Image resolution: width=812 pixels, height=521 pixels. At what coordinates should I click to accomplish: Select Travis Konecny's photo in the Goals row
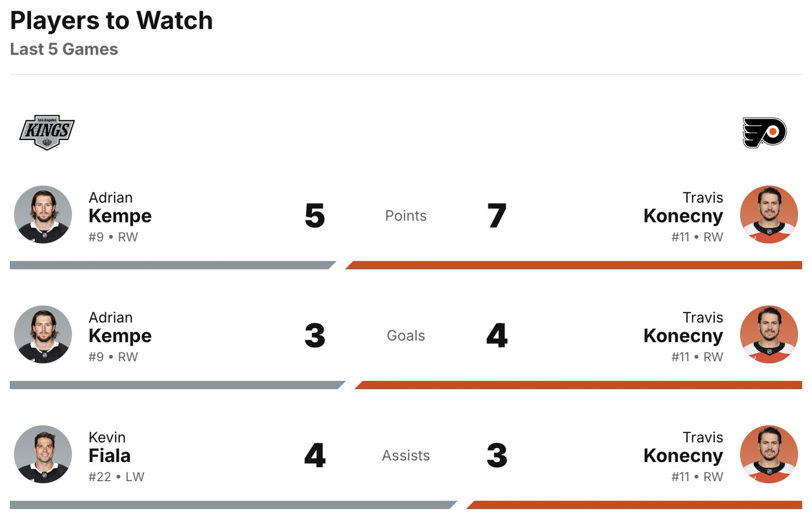[x=769, y=335]
